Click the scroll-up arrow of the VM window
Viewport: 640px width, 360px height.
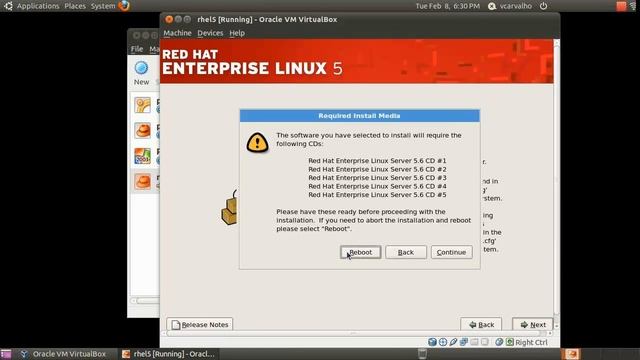pyautogui.click(x=556, y=42)
